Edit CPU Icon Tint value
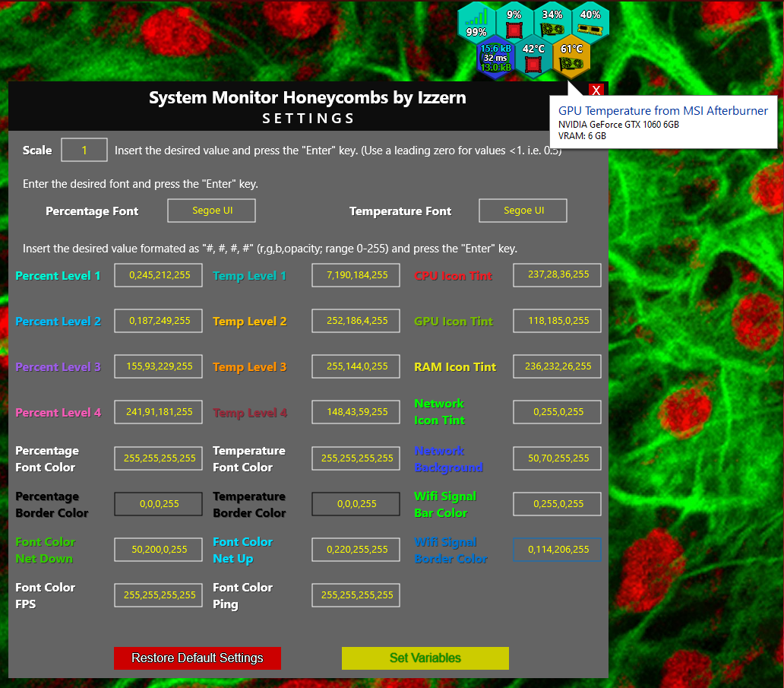Image resolution: width=784 pixels, height=688 pixels. (557, 274)
